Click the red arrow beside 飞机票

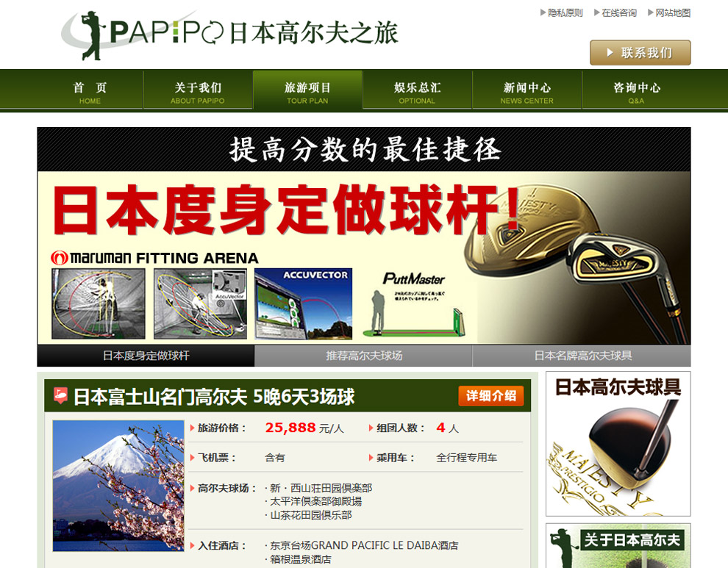point(192,458)
